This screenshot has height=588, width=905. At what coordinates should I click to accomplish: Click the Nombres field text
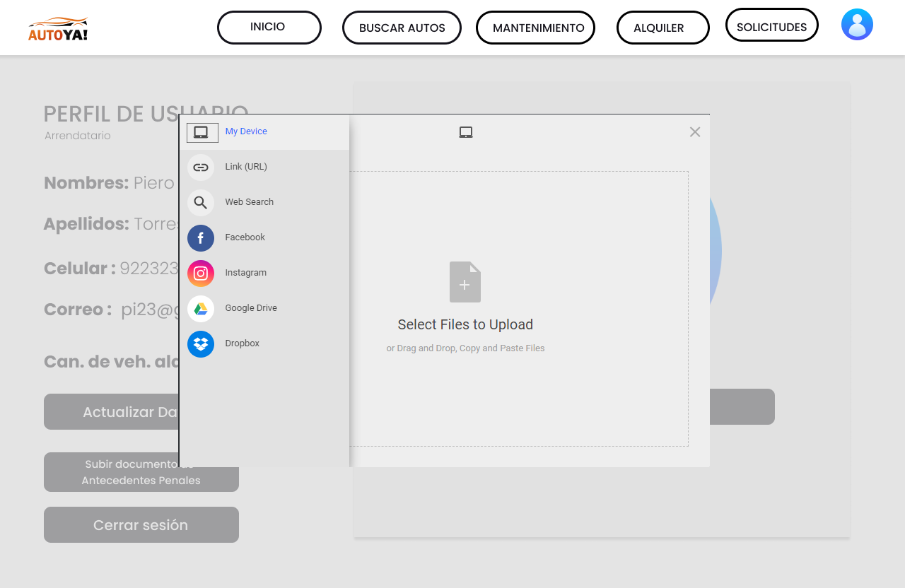coord(109,183)
